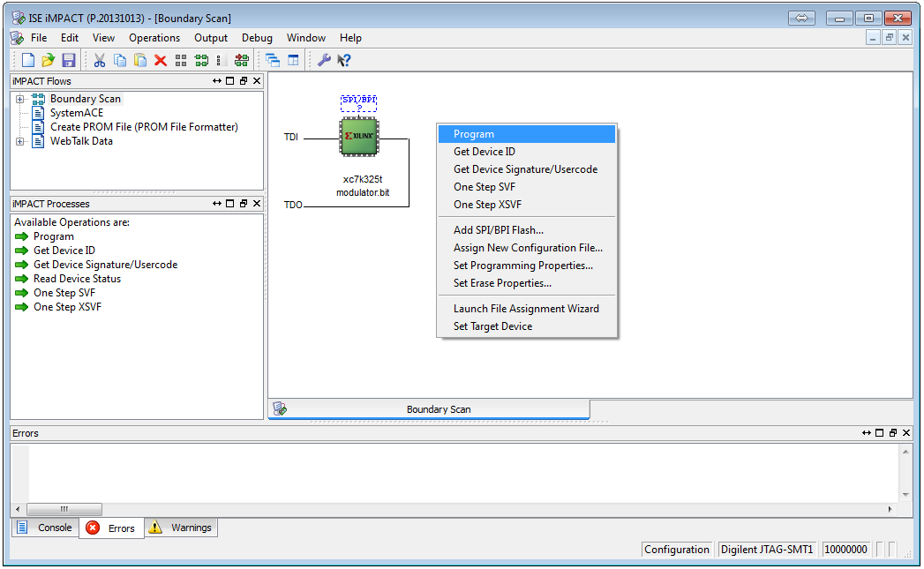This screenshot has width=924, height=569.
Task: Switch to the Console tab
Action: [45, 528]
